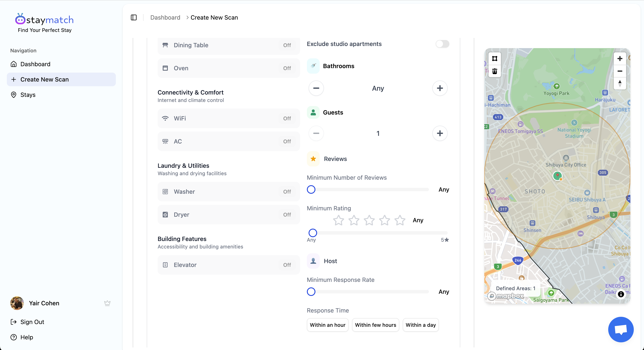The image size is (644, 350).
Task: Click the Minimum Rating slider handle
Action: 312,233
